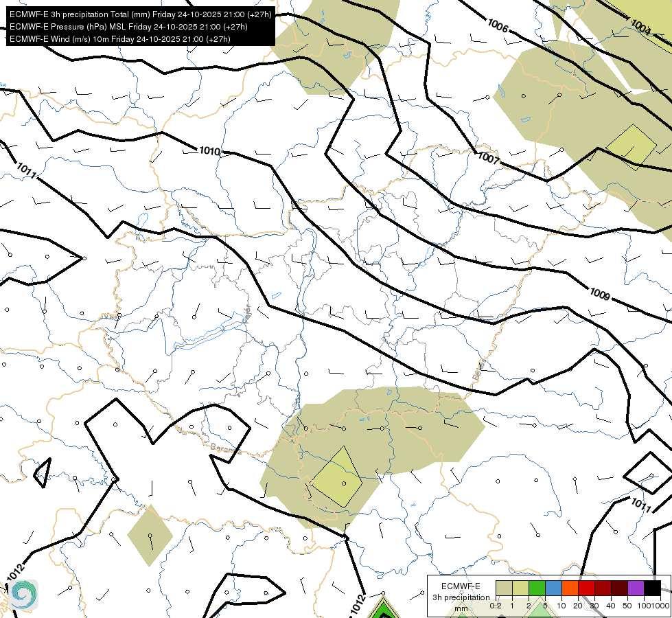The height and width of the screenshot is (618, 672).
Task: Select the bright red 20–30 mm legend swatch
Action: click(586, 588)
